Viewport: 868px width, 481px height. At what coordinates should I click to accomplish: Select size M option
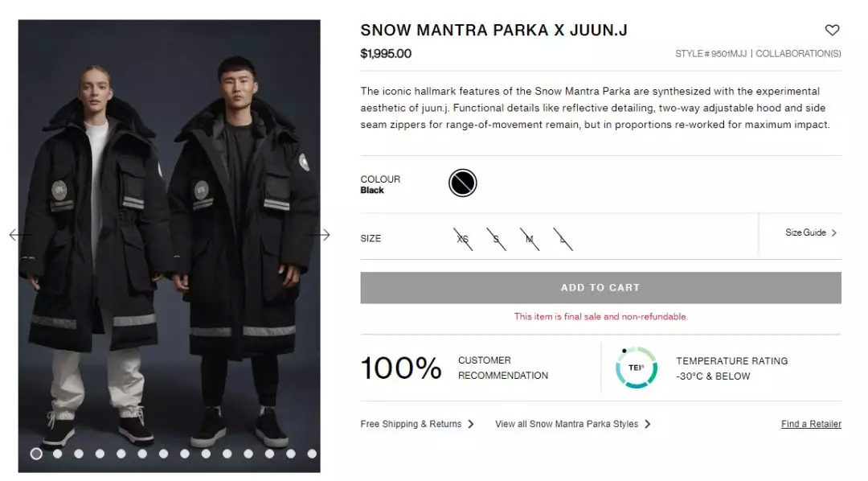[530, 238]
